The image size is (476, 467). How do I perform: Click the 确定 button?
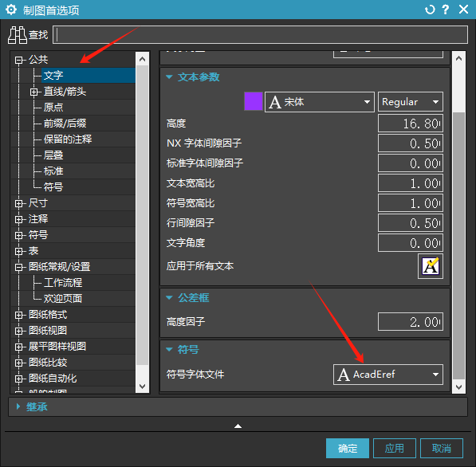click(x=348, y=448)
